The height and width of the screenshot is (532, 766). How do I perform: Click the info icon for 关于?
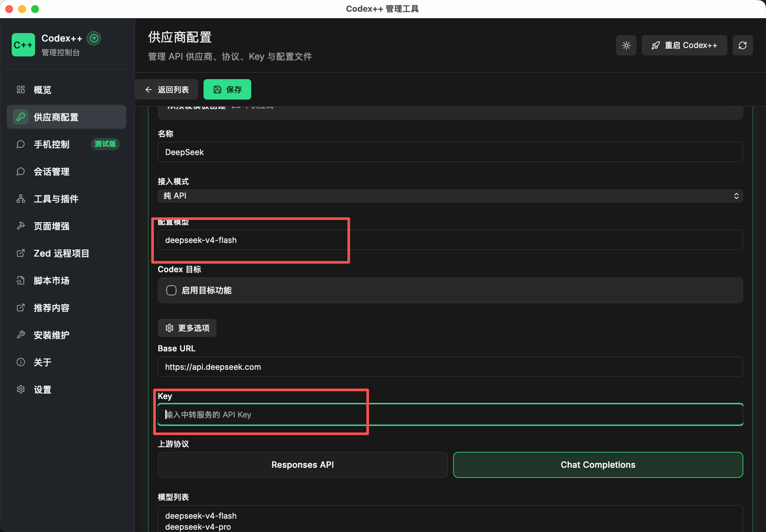pyautogui.click(x=21, y=362)
